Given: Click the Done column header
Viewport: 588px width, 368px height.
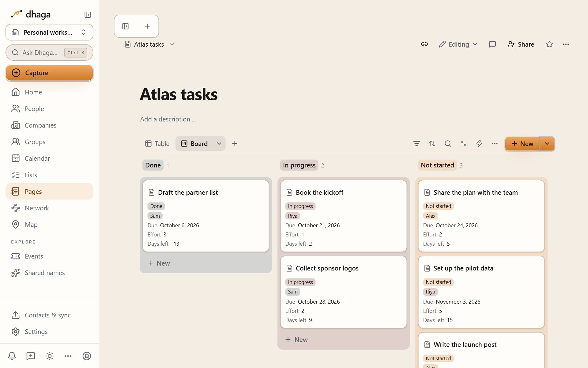Looking at the screenshot, I should 153,165.
